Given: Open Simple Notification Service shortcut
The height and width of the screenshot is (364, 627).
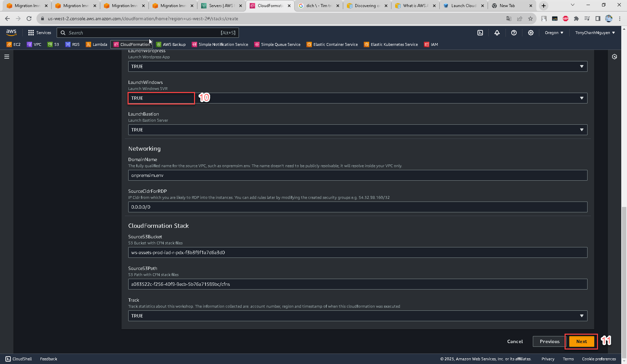Looking at the screenshot, I should [x=220, y=44].
